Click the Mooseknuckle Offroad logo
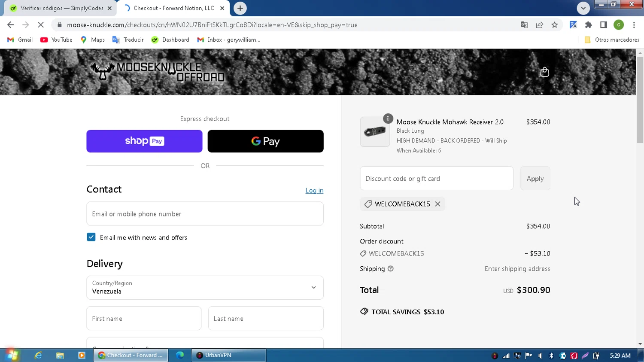 [x=157, y=72]
